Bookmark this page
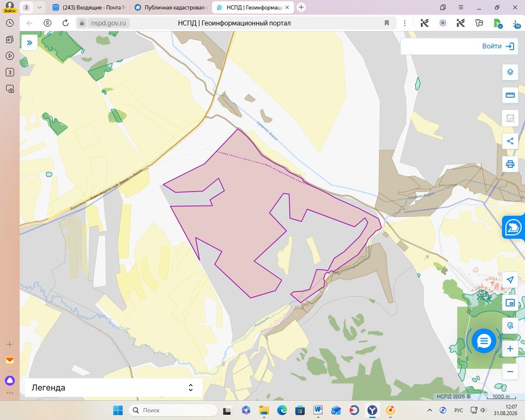This screenshot has width=525, height=420. click(387, 23)
